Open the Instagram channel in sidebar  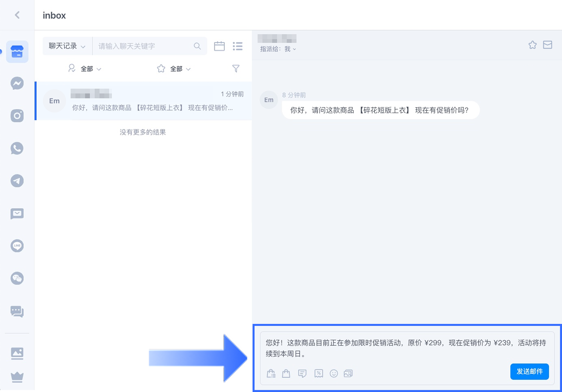click(17, 116)
